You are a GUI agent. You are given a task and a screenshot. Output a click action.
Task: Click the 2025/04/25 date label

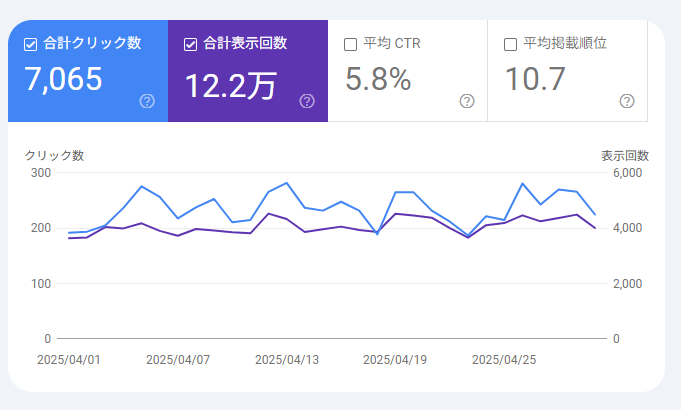[504, 360]
